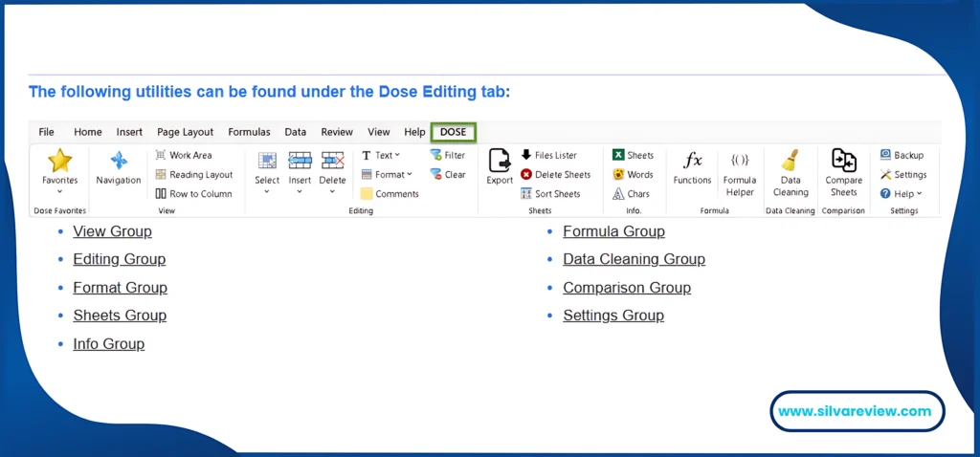This screenshot has width=980, height=457.
Task: Open the DOSE Settings tool
Action: click(903, 175)
